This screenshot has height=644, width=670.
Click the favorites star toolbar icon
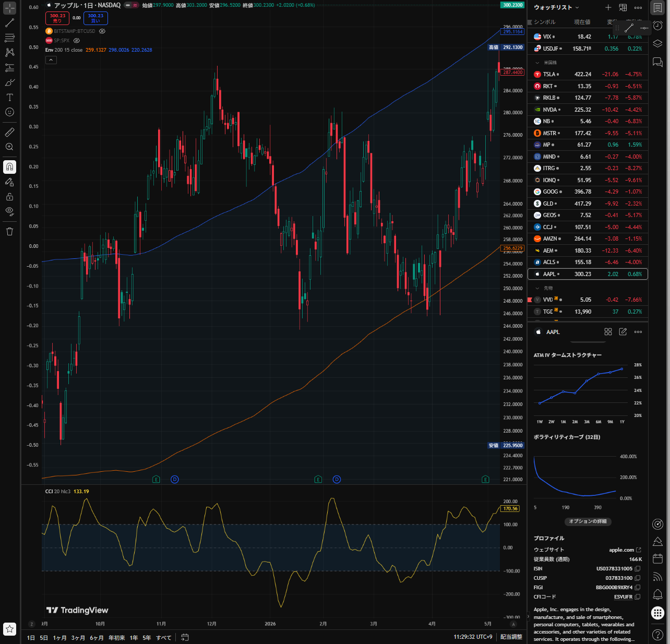(x=9, y=629)
